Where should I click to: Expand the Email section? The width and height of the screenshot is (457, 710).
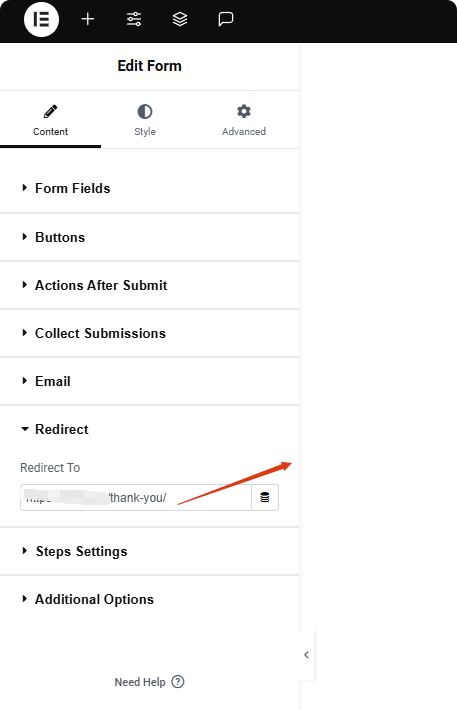149,381
